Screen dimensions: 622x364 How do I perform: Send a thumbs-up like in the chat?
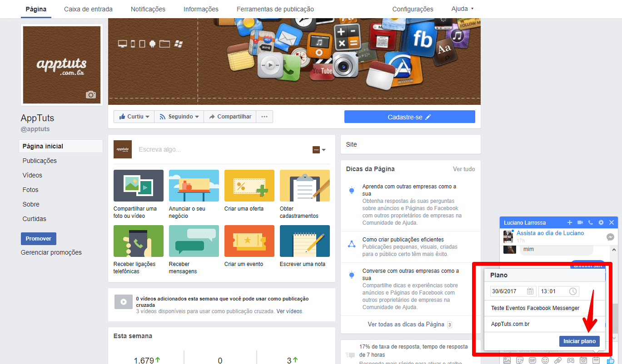click(x=610, y=360)
